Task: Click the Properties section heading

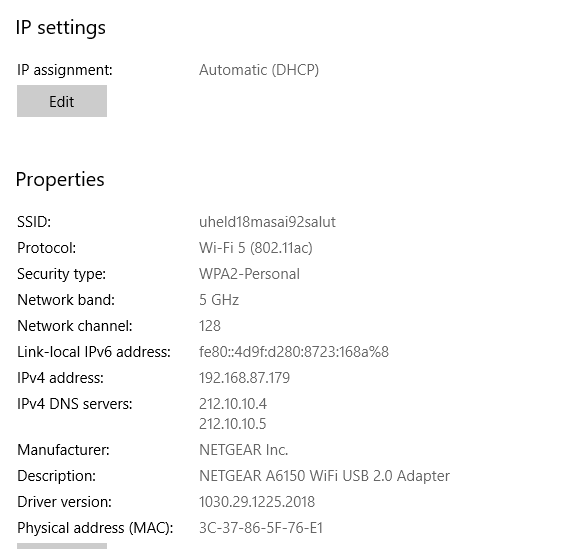Action: [x=60, y=180]
